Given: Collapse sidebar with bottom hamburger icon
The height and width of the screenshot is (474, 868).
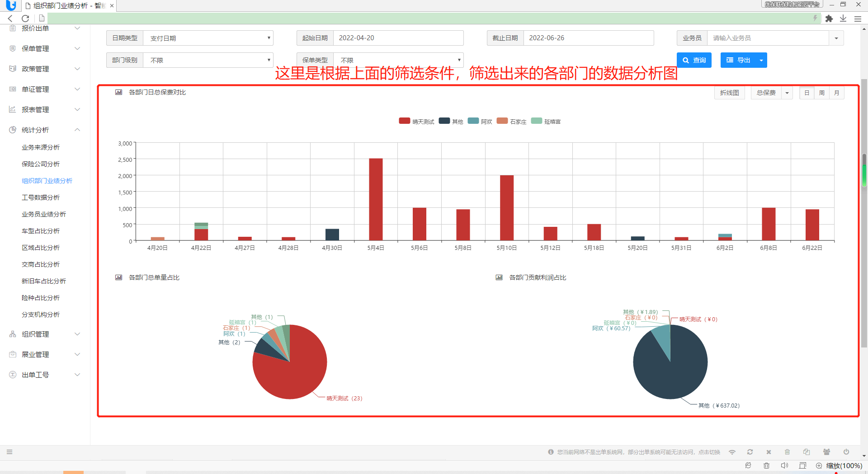Looking at the screenshot, I should point(9,452).
